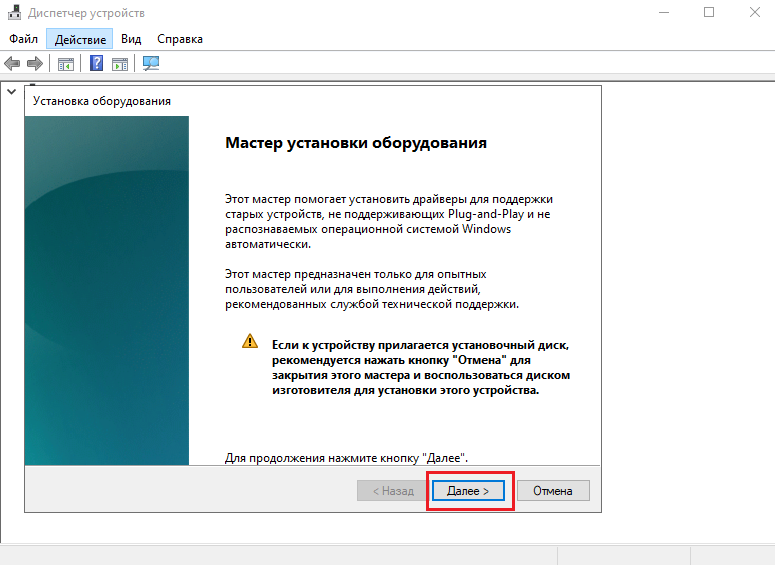Open the Справка menu
Image resolution: width=775 pixels, height=565 pixels.
click(180, 39)
